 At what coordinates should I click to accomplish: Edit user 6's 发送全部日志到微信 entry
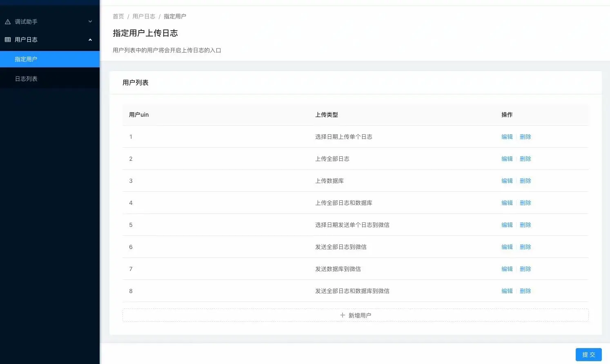[507, 247]
